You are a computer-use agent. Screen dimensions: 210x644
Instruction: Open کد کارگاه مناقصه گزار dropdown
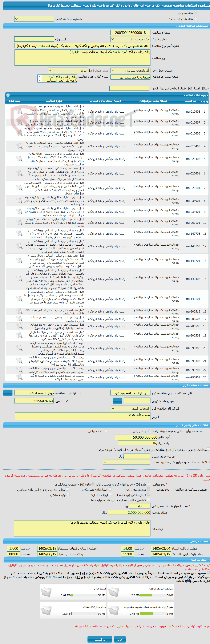pos(130,408)
